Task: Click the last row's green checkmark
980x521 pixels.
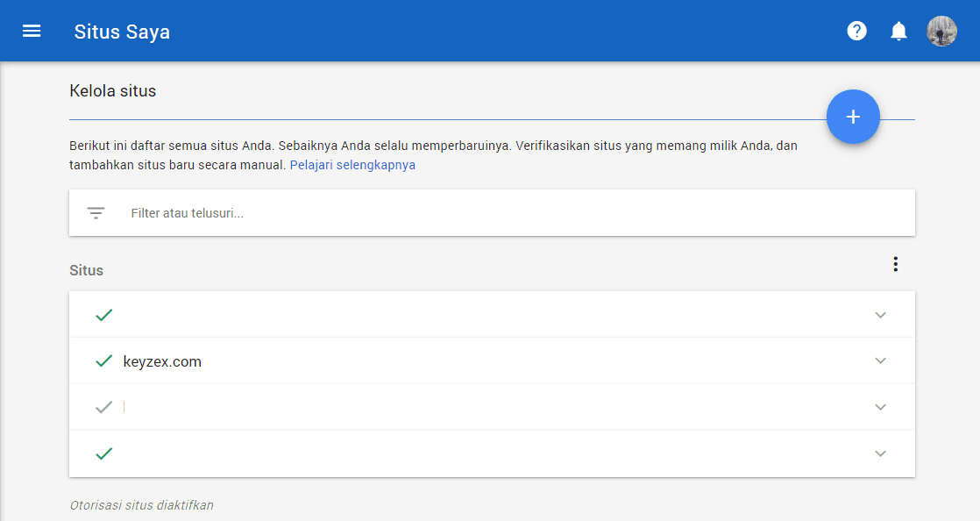Action: point(103,453)
